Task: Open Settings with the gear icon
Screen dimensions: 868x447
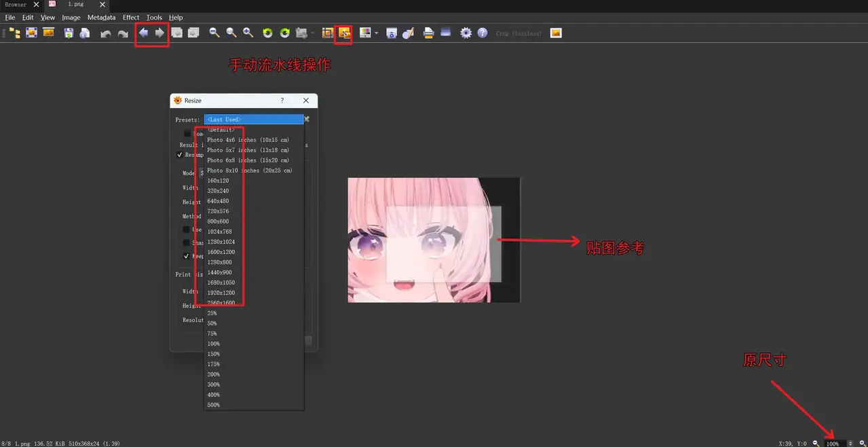Action: coord(466,33)
